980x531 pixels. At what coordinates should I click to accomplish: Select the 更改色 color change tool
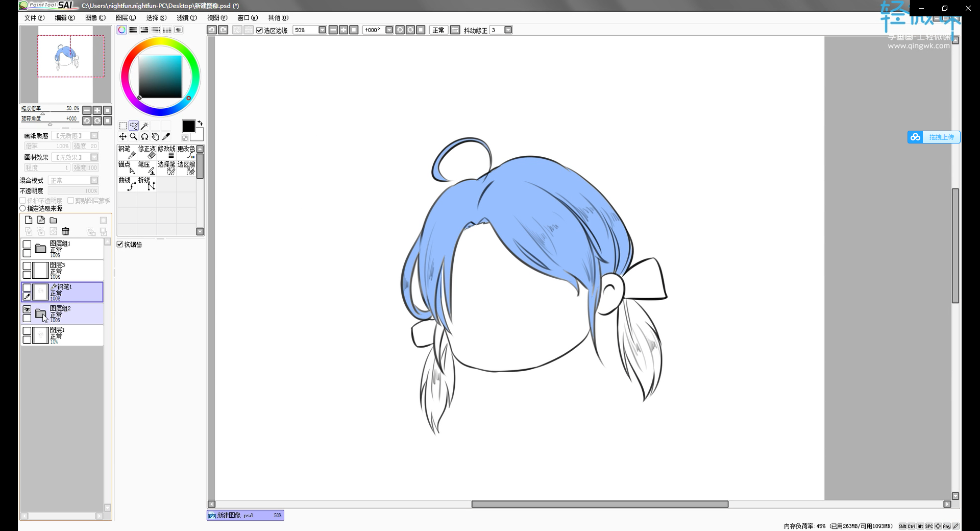(186, 152)
